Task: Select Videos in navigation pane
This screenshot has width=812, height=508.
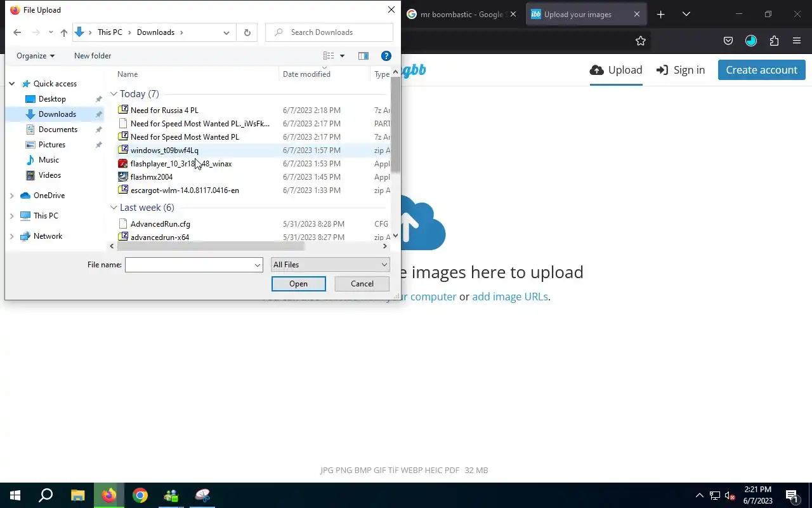Action: (49, 175)
